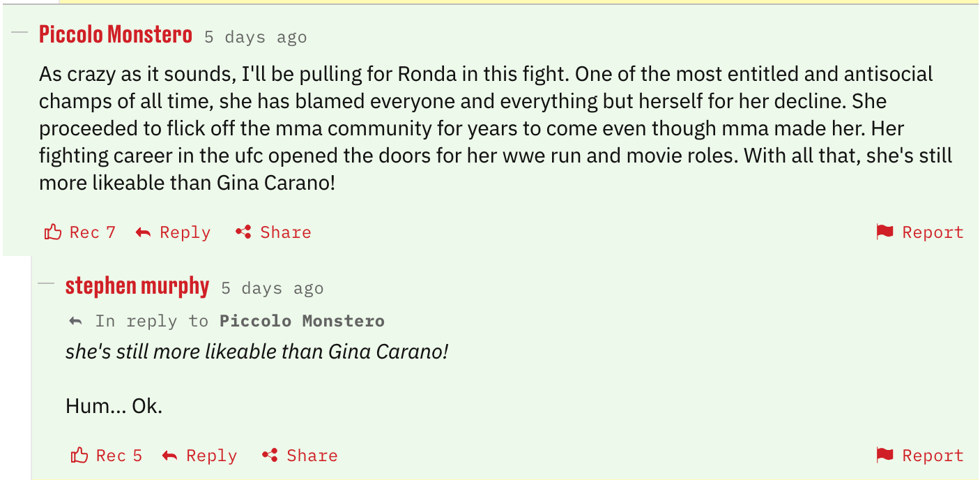This screenshot has width=980, height=480.
Task: Click the reply arrow icon under stephen murphy's comment
Action: [x=169, y=456]
